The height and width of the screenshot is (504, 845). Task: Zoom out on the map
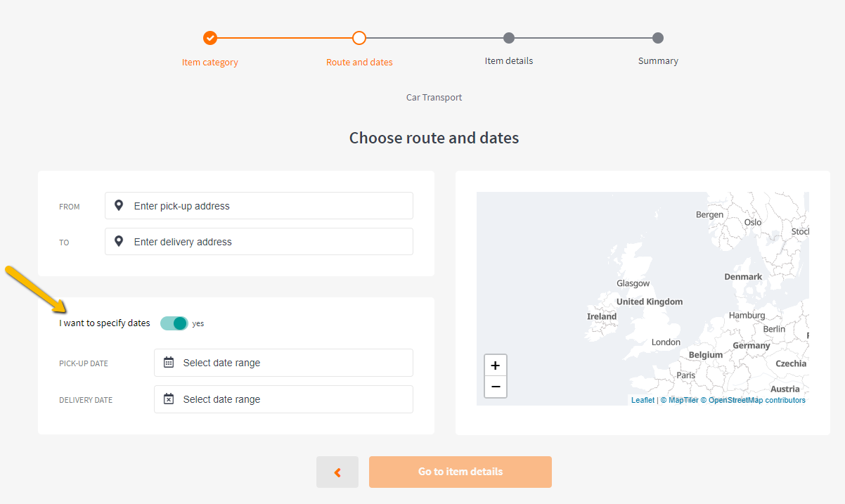point(496,387)
